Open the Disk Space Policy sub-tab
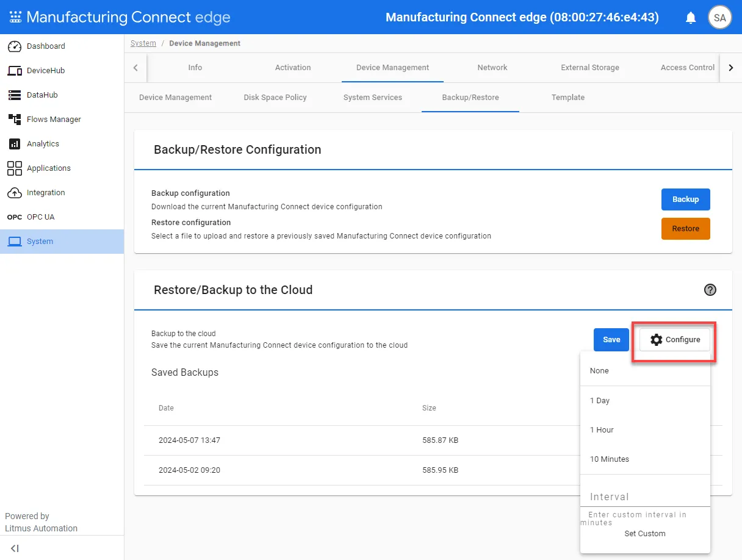Viewport: 742px width, 560px height. [x=275, y=98]
